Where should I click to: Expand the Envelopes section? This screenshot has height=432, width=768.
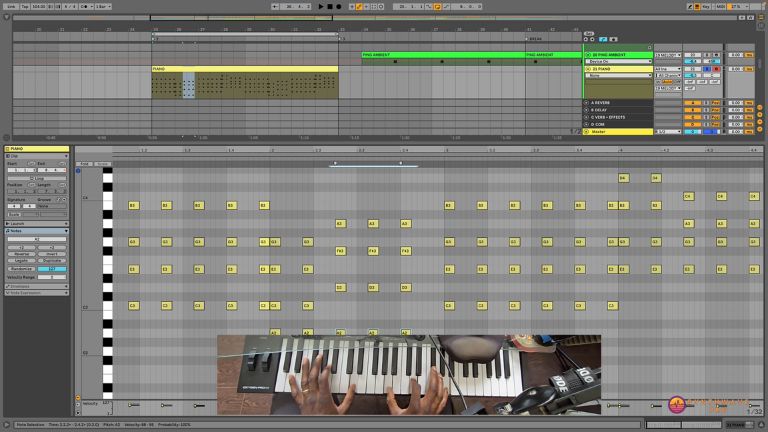point(37,286)
